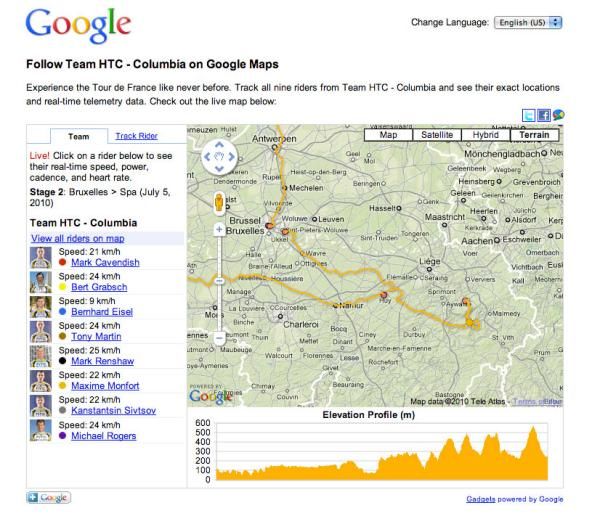Viewport: 600px width, 524px height.
Task: Switch to the Track Rider tab
Action: [x=137, y=136]
